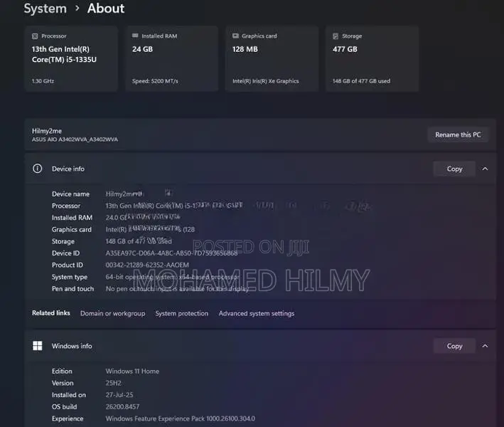The image size is (504, 427).
Task: Click the Installed on date 27-Jul-25
Action: coord(119,395)
